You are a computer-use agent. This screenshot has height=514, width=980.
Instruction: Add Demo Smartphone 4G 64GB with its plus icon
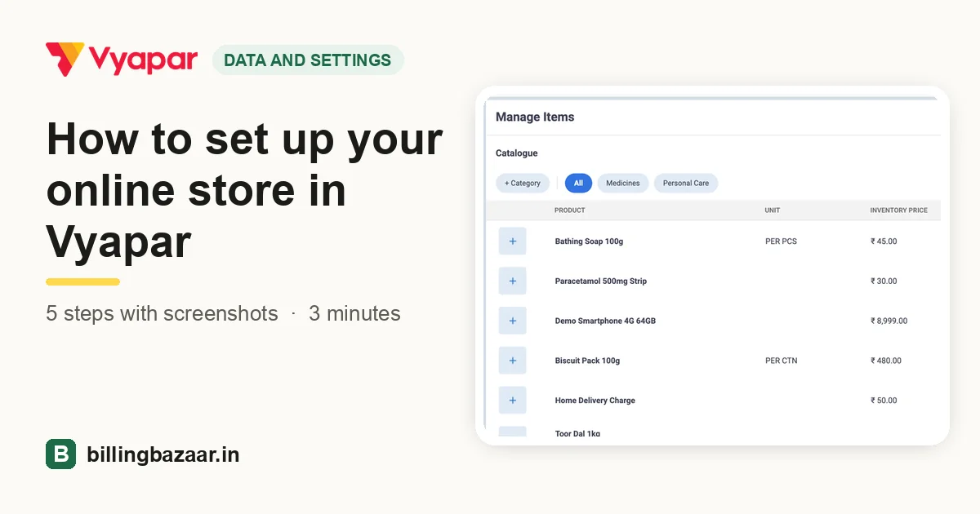tap(513, 321)
